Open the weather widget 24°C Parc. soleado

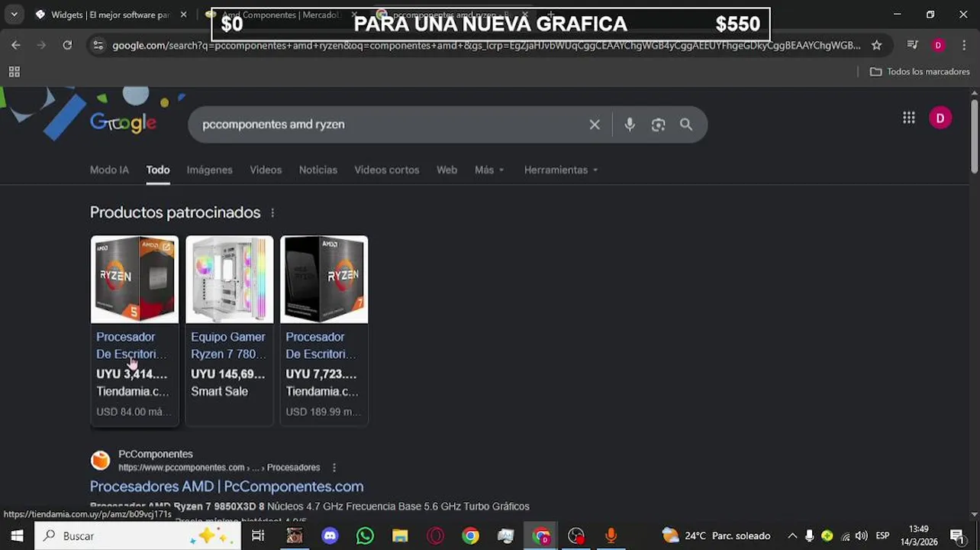click(x=716, y=535)
